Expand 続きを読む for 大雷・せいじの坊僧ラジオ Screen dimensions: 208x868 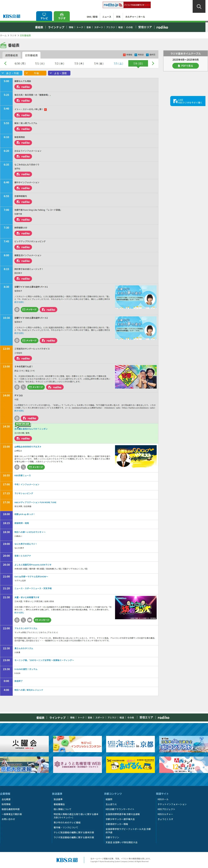[x=19, y=613]
